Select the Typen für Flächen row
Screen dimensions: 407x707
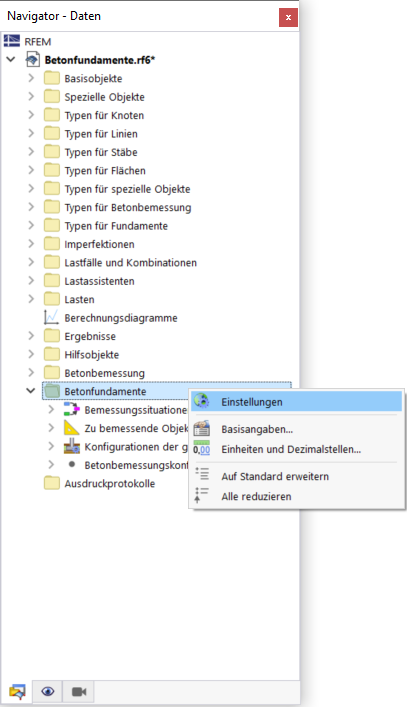105,170
